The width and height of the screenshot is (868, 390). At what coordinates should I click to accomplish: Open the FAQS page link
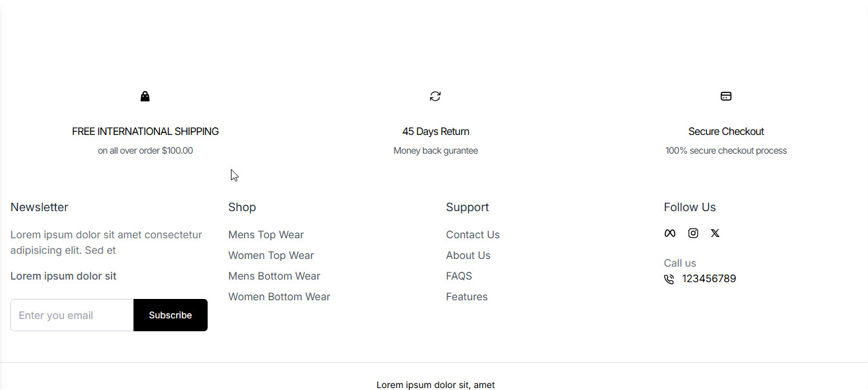(x=459, y=276)
